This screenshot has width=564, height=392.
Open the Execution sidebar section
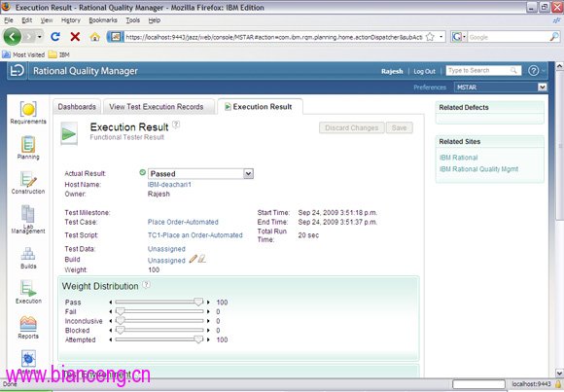[28, 292]
